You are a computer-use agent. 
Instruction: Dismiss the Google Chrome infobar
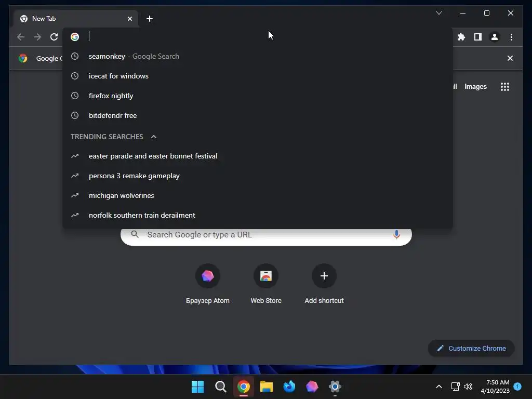[510, 58]
